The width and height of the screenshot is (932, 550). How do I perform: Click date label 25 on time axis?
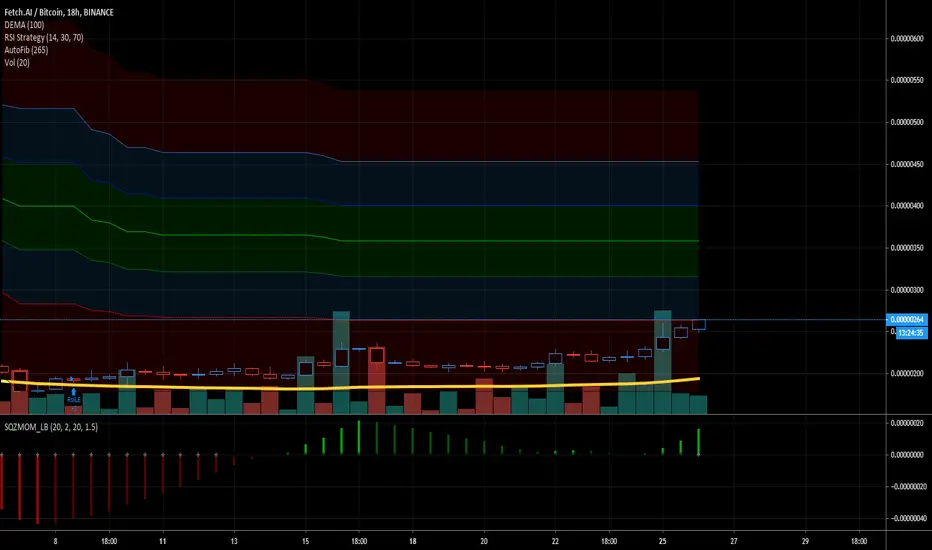click(x=662, y=541)
